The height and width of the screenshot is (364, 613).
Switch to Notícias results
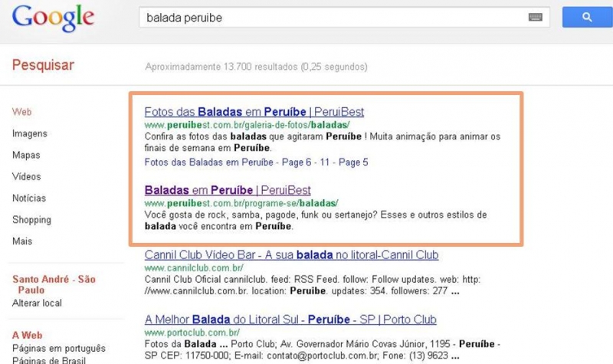click(29, 198)
